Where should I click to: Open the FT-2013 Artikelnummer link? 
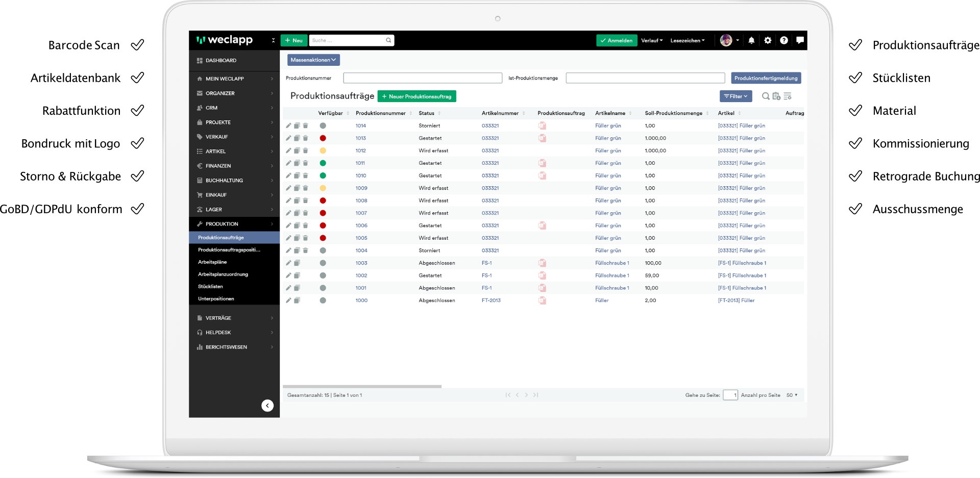pyautogui.click(x=491, y=300)
